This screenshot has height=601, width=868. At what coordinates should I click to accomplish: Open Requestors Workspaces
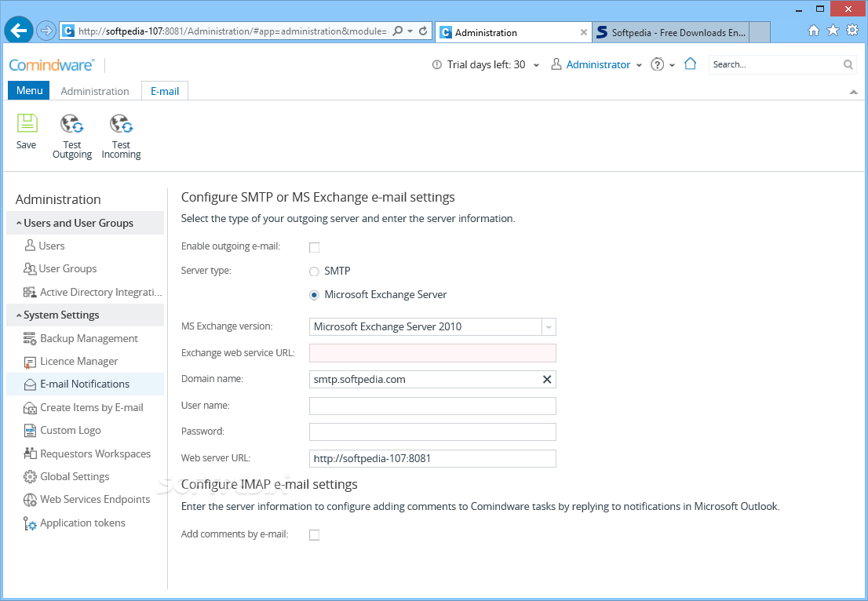coord(87,453)
